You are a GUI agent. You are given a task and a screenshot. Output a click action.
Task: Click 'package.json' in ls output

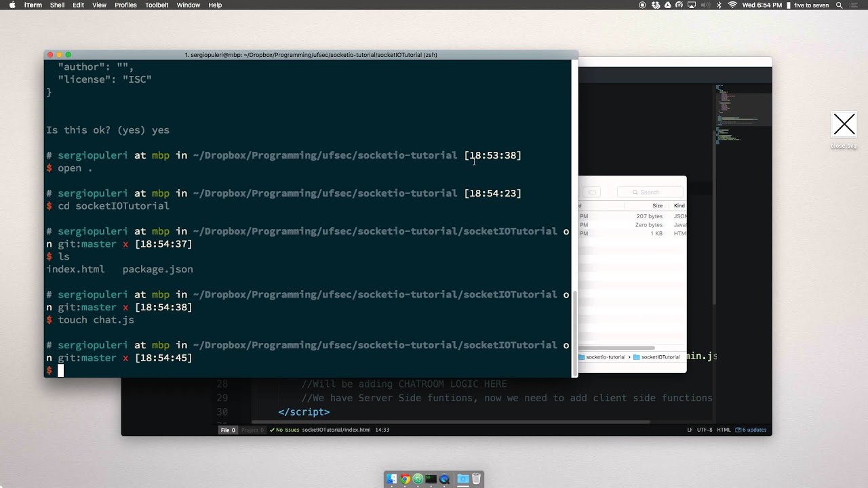pyautogui.click(x=157, y=269)
